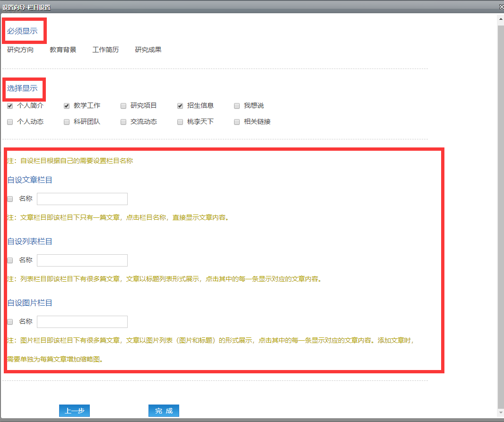Check the 科研团队 option
This screenshot has height=422, width=504.
pos(67,122)
